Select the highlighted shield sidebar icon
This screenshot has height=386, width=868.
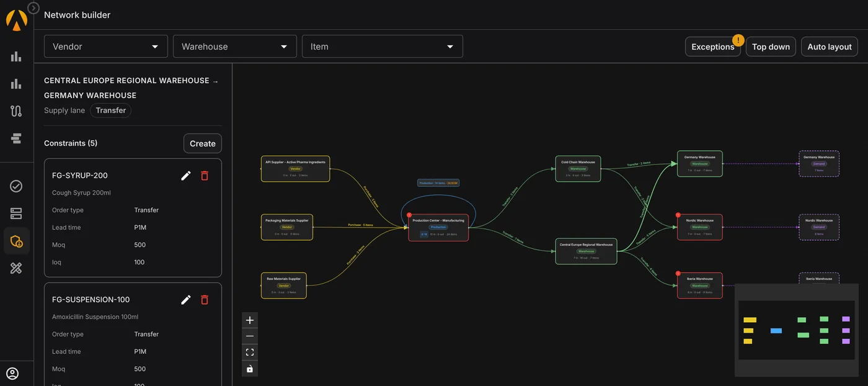point(16,241)
